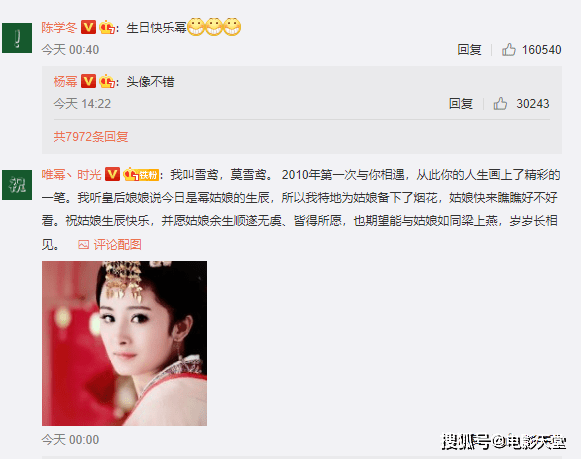Click crown membership icon beside 杨幂

coord(107,82)
